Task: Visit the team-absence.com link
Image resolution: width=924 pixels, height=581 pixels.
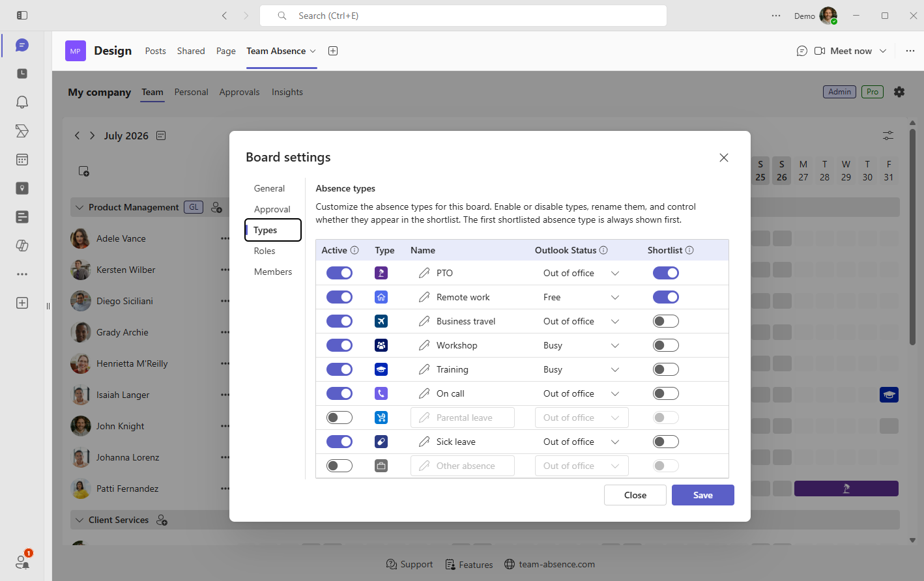Action: click(x=549, y=564)
